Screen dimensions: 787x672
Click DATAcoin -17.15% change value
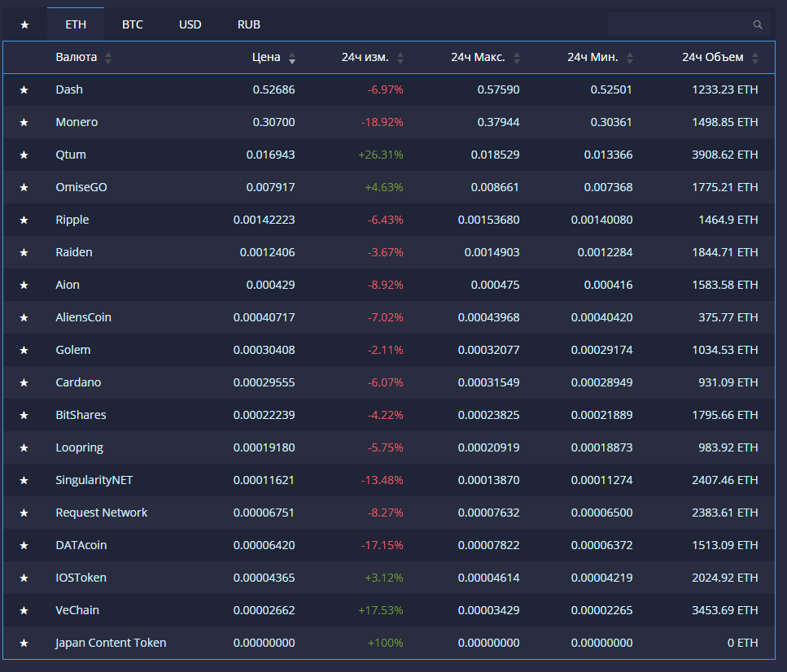coord(382,545)
